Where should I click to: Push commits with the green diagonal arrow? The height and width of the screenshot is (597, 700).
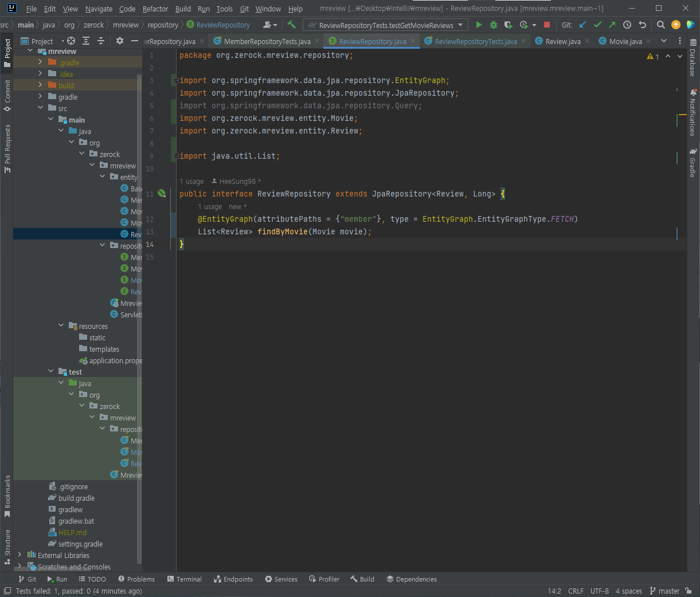[612, 25]
